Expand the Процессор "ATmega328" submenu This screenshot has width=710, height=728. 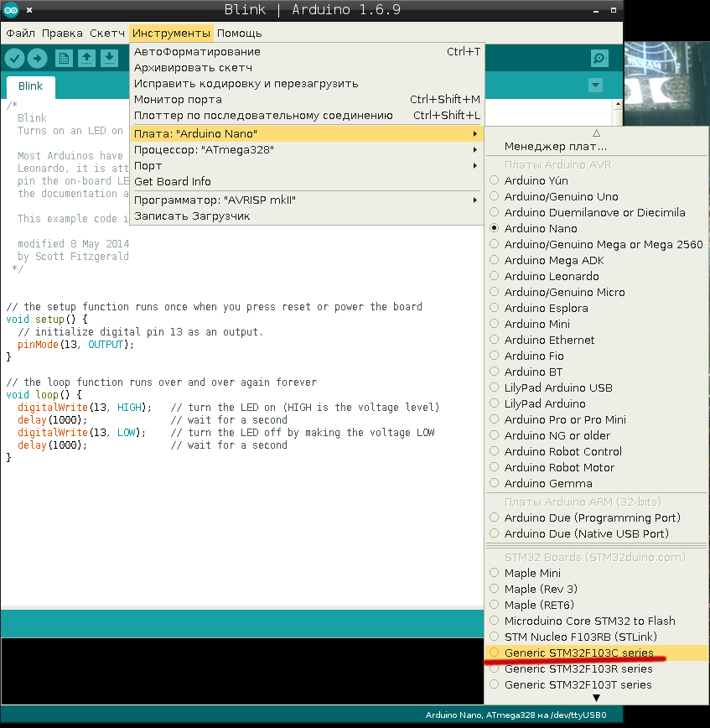tap(306, 149)
